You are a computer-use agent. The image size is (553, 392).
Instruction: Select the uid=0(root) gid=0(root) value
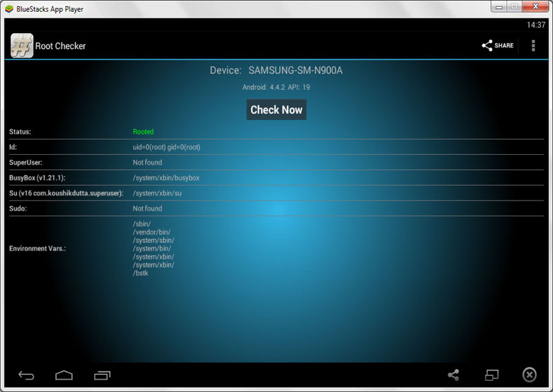pos(167,147)
